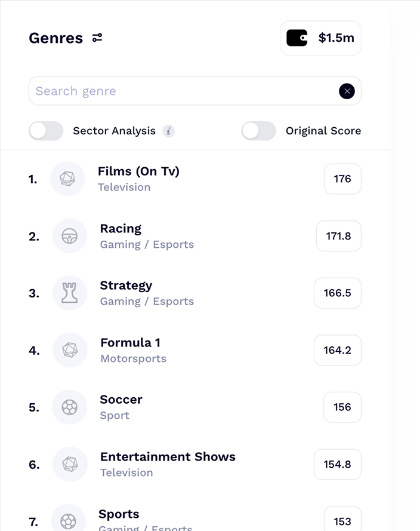
Task: Click the Racing steering wheel icon
Action: [x=70, y=236]
